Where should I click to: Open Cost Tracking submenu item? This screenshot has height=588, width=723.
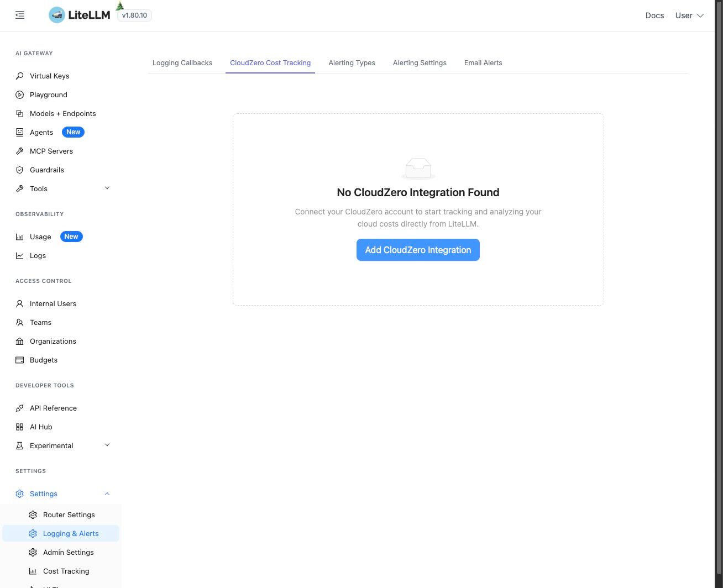coord(61,571)
